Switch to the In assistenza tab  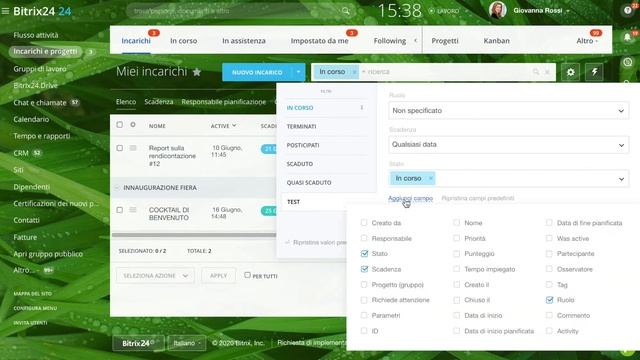click(x=244, y=41)
